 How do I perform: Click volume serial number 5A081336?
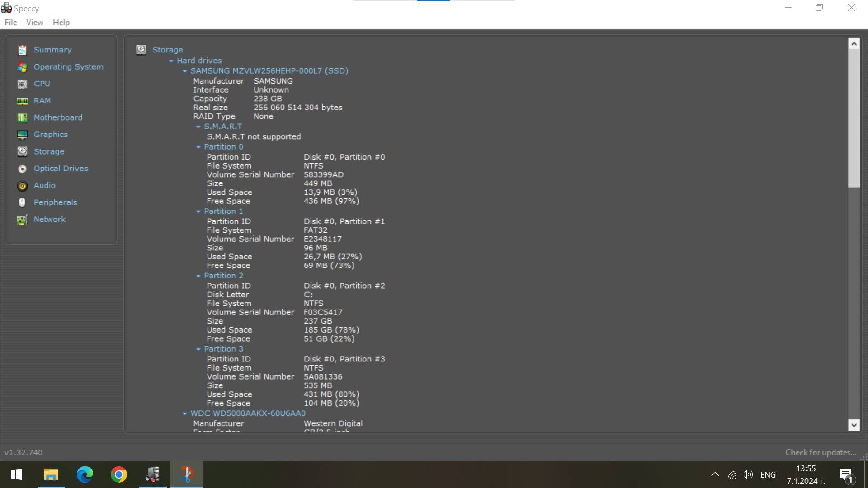tap(323, 377)
